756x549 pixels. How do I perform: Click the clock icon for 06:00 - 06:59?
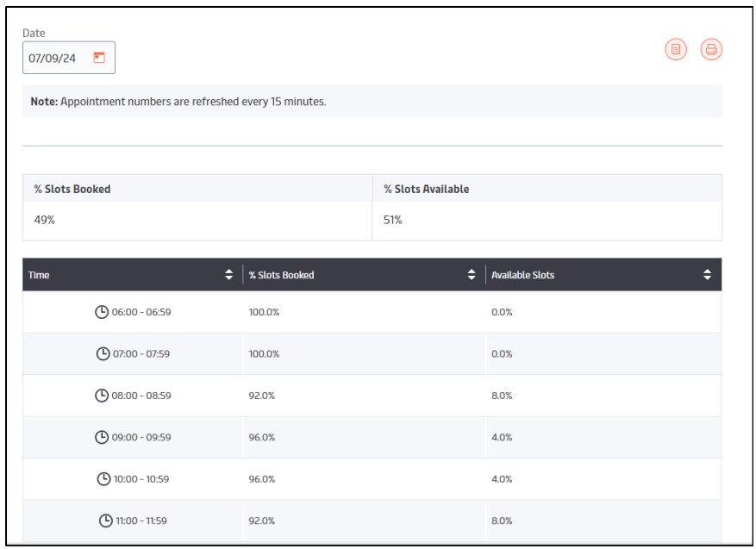point(102,312)
